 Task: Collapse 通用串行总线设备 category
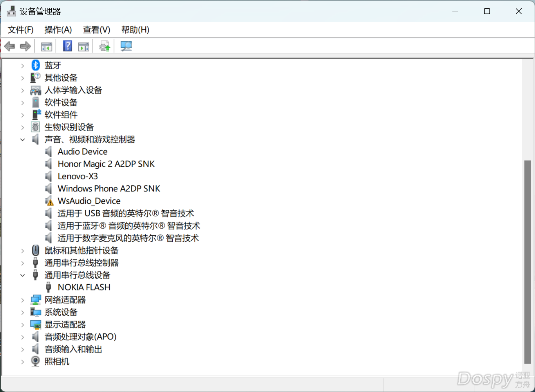coord(23,275)
